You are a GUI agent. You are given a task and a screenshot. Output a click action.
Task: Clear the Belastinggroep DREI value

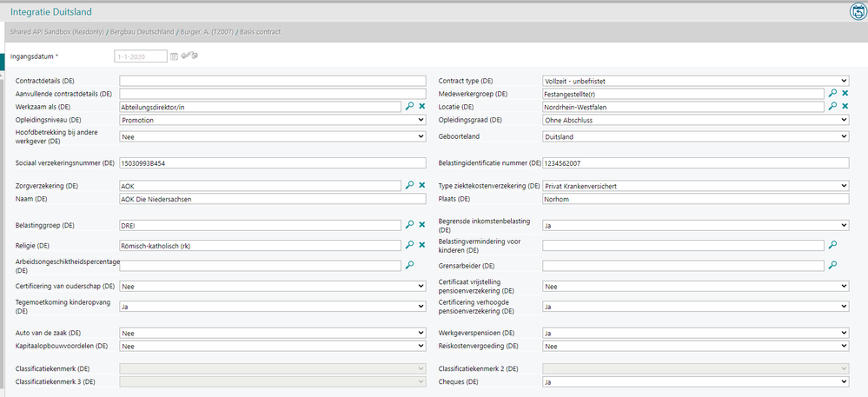[421, 224]
